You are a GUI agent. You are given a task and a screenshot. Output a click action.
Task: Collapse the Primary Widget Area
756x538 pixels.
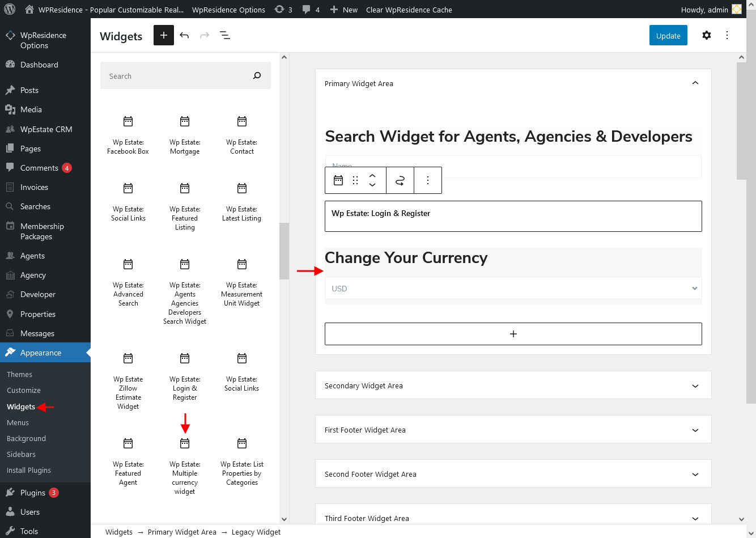click(x=695, y=83)
